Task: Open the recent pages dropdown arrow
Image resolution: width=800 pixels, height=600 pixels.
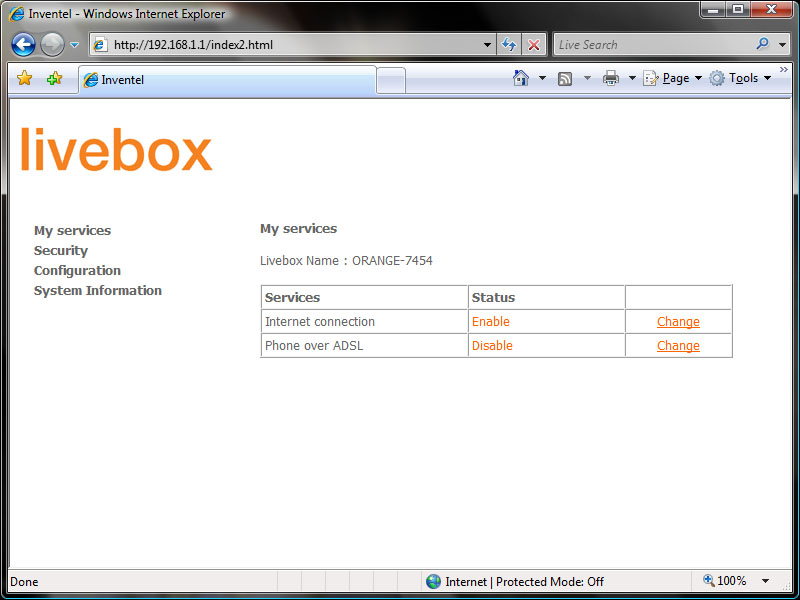Action: click(74, 45)
